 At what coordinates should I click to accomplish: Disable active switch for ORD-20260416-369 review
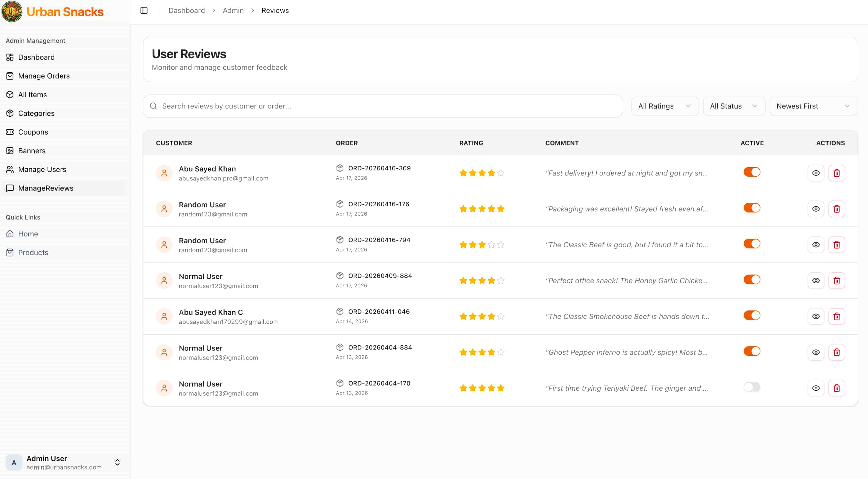752,172
